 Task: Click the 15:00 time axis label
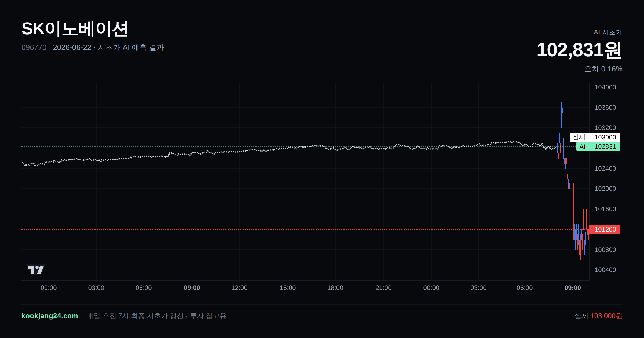[288, 288]
